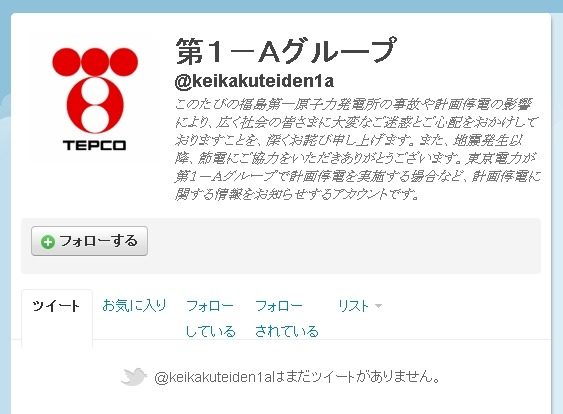Click empty gray bar beside follow button
The width and height of the screenshot is (563, 414).
pos(343,246)
